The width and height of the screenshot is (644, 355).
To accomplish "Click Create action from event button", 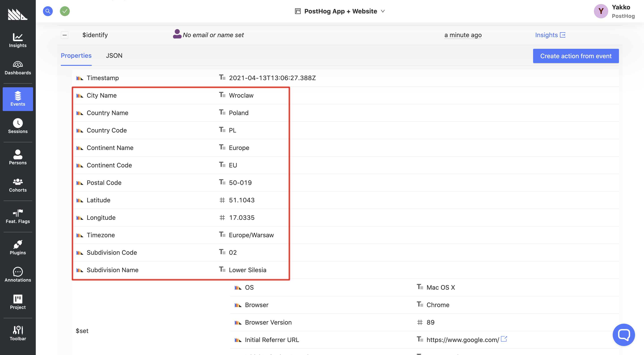I will coord(576,56).
